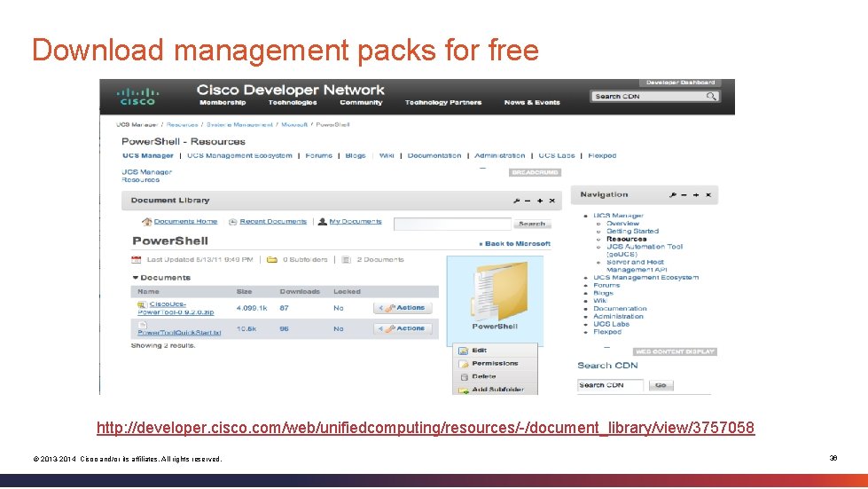868x489 pixels.
Task: Click the calendar icon beside Last Updated
Action: pos(137,260)
